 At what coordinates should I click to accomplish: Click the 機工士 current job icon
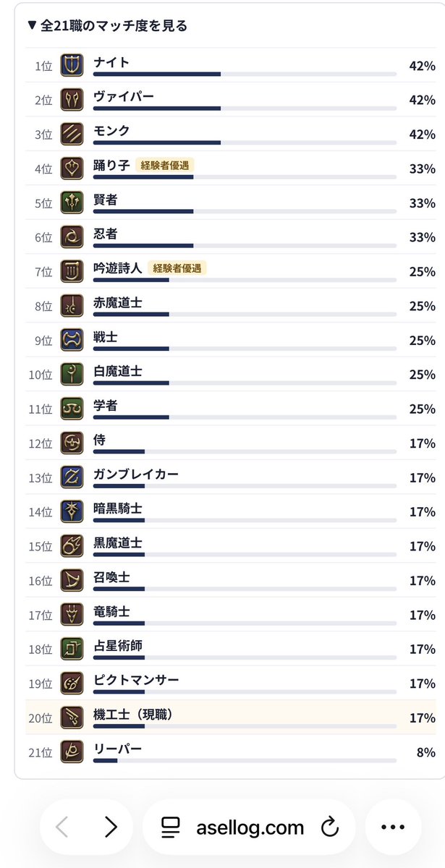(72, 718)
